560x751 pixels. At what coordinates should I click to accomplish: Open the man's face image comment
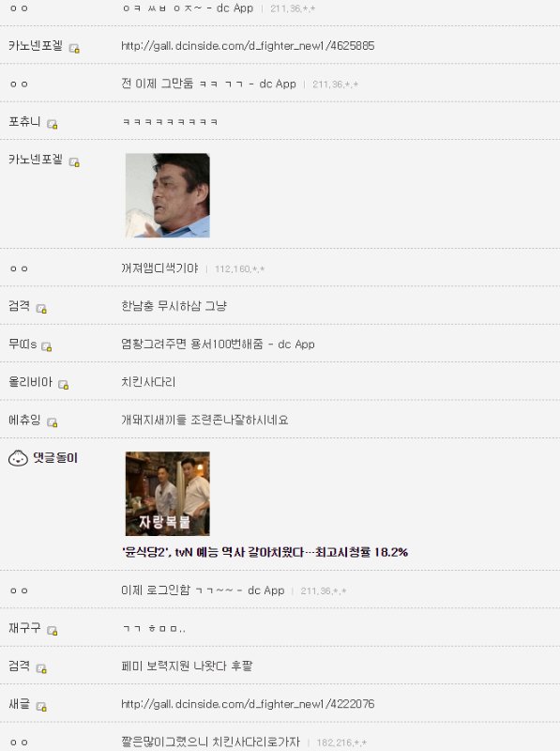[168, 195]
